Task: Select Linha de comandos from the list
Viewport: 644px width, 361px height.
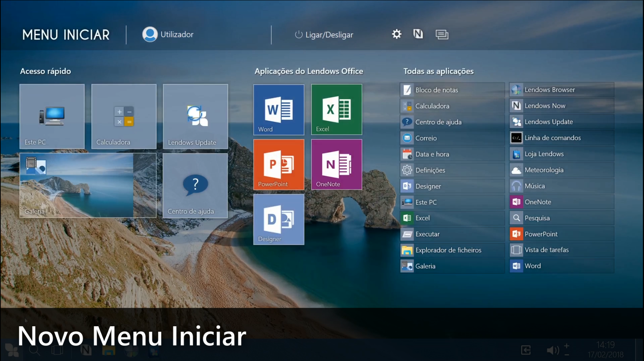Action: click(x=561, y=138)
